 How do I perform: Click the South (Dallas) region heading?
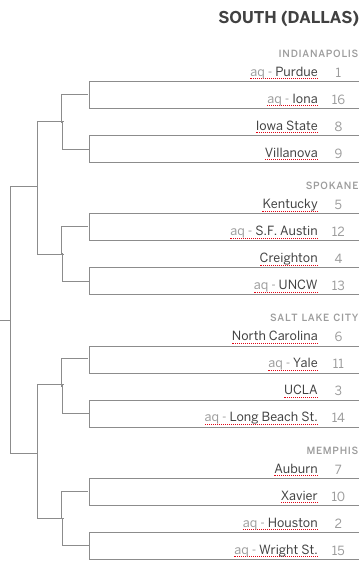[x=288, y=17]
